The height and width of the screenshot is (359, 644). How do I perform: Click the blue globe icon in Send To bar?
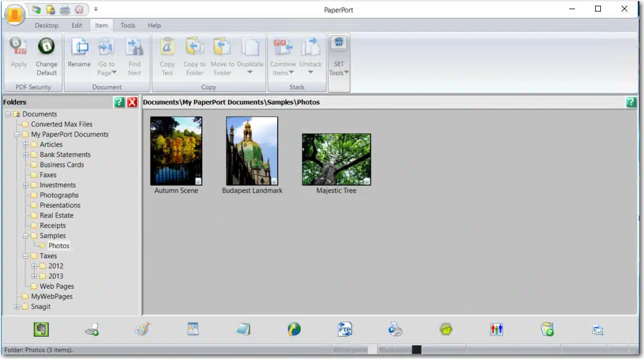[x=294, y=330]
